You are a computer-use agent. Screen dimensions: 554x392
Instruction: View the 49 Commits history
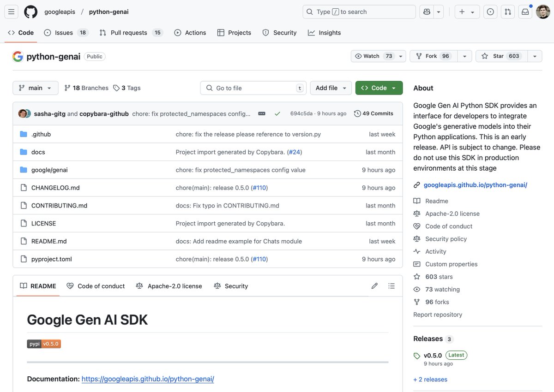point(373,113)
